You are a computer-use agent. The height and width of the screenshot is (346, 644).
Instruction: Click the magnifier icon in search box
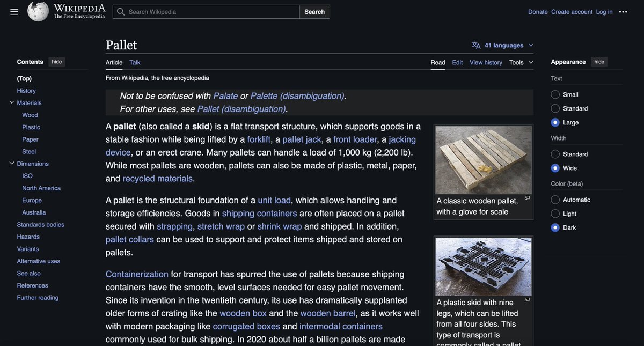click(x=121, y=12)
